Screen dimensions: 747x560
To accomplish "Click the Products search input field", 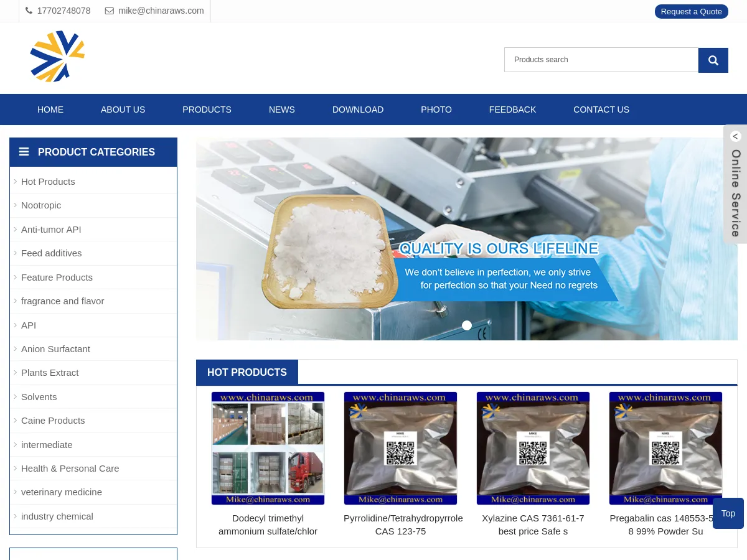I will (x=601, y=60).
